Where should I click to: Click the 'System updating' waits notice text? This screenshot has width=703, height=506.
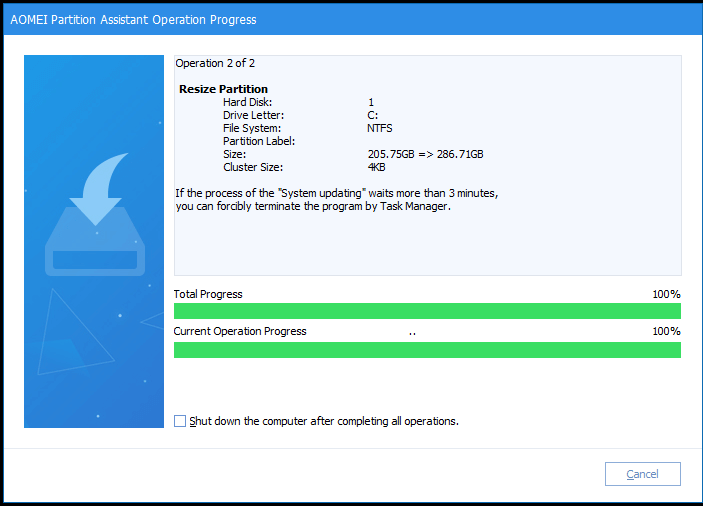coord(337,193)
